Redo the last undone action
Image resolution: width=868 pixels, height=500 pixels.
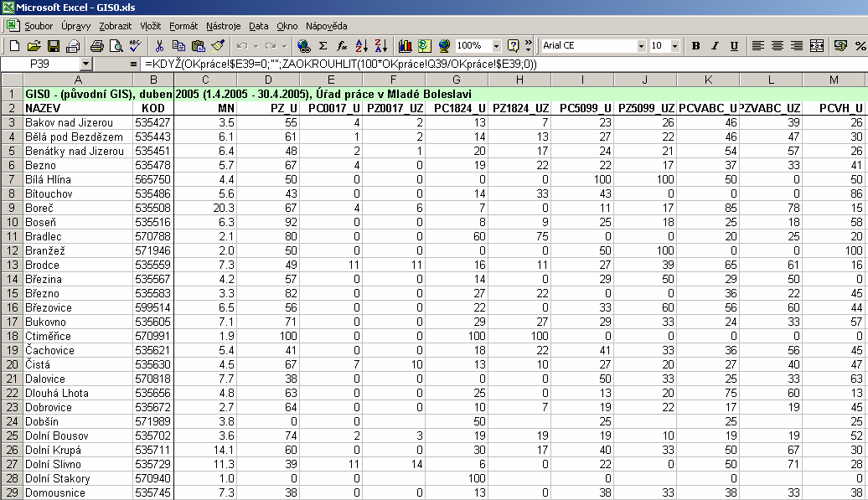click(271, 46)
